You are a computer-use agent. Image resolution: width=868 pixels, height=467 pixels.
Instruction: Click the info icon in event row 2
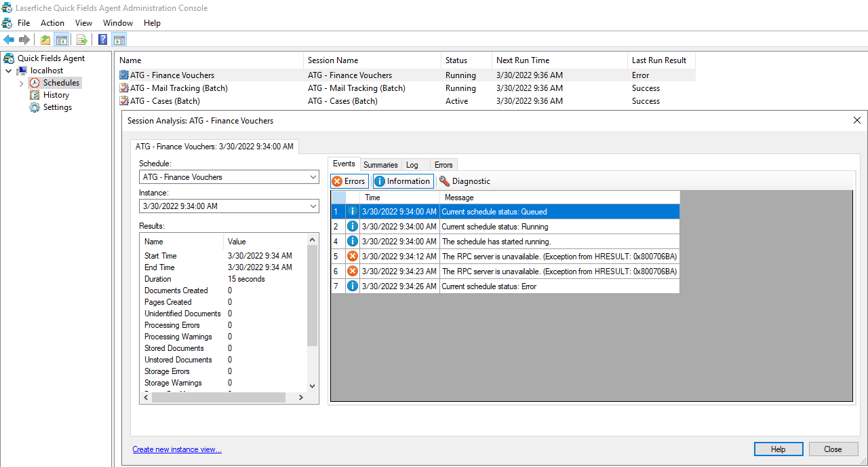click(x=353, y=227)
